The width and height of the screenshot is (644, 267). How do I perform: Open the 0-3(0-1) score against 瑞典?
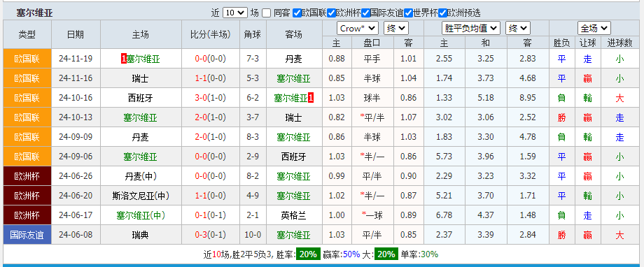210,235
